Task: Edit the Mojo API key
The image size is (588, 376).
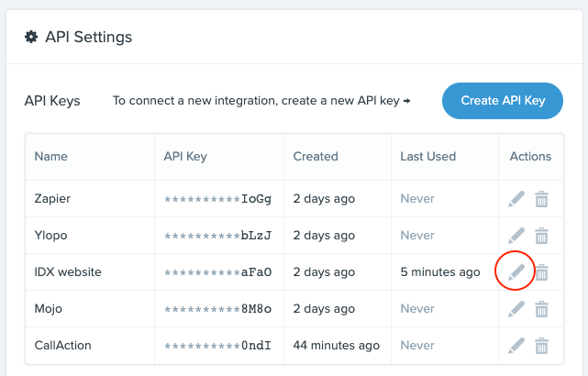Action: pyautogui.click(x=516, y=309)
